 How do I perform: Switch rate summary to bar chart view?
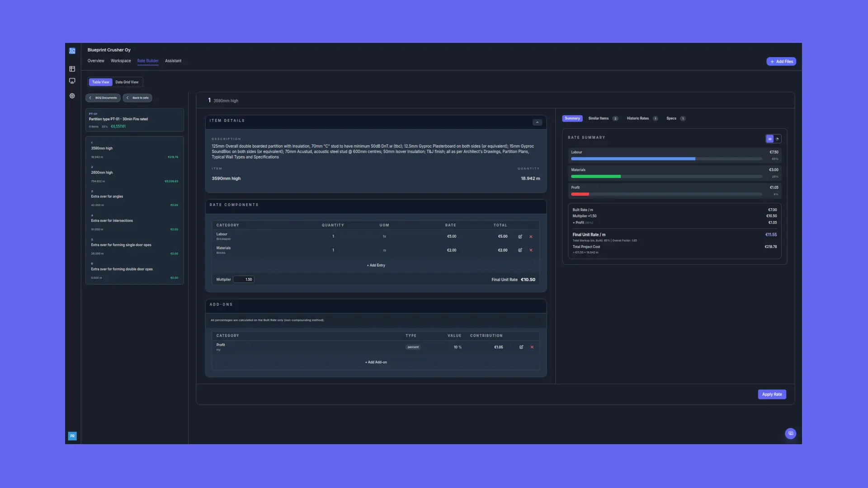[769, 139]
